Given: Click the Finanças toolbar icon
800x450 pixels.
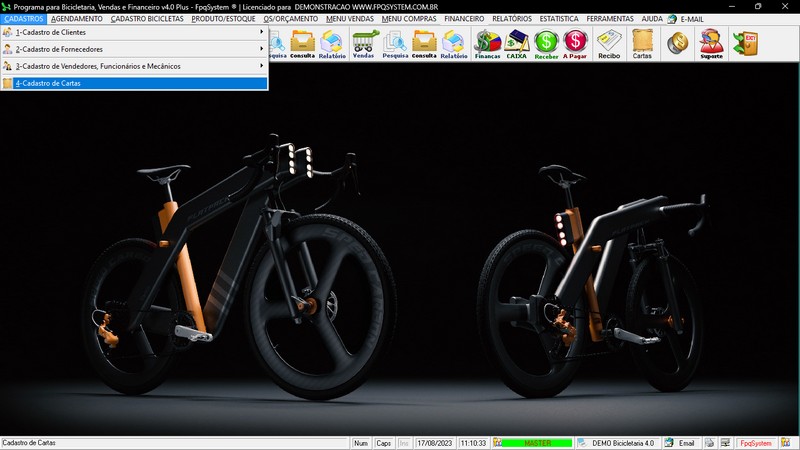Looking at the screenshot, I should [487, 43].
